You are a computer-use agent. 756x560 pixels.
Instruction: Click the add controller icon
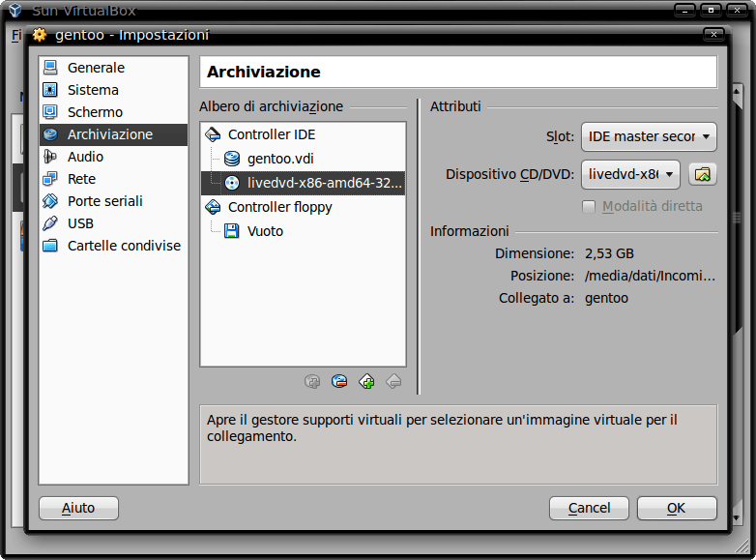pos(366,381)
